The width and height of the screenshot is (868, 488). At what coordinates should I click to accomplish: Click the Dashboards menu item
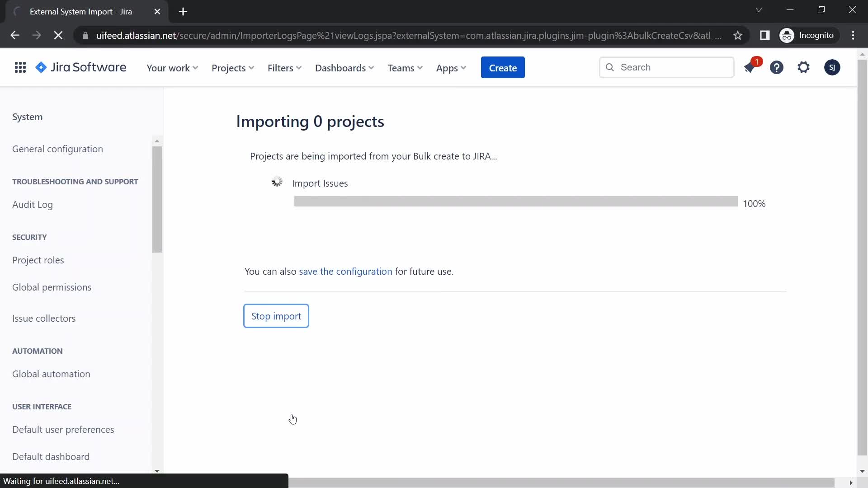click(x=344, y=67)
